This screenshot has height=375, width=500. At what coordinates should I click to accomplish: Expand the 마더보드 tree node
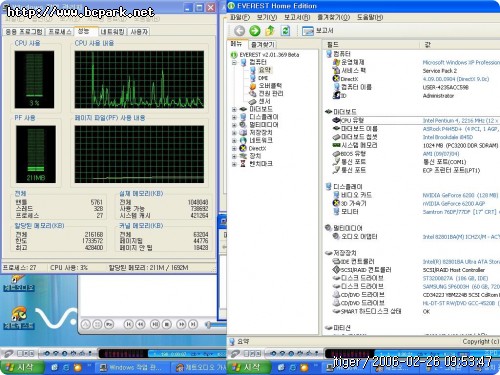click(234, 109)
